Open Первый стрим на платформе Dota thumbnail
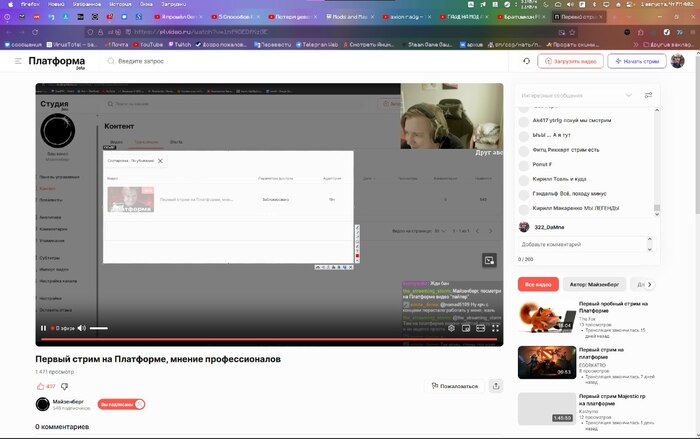This screenshot has width=700, height=439. click(547, 362)
